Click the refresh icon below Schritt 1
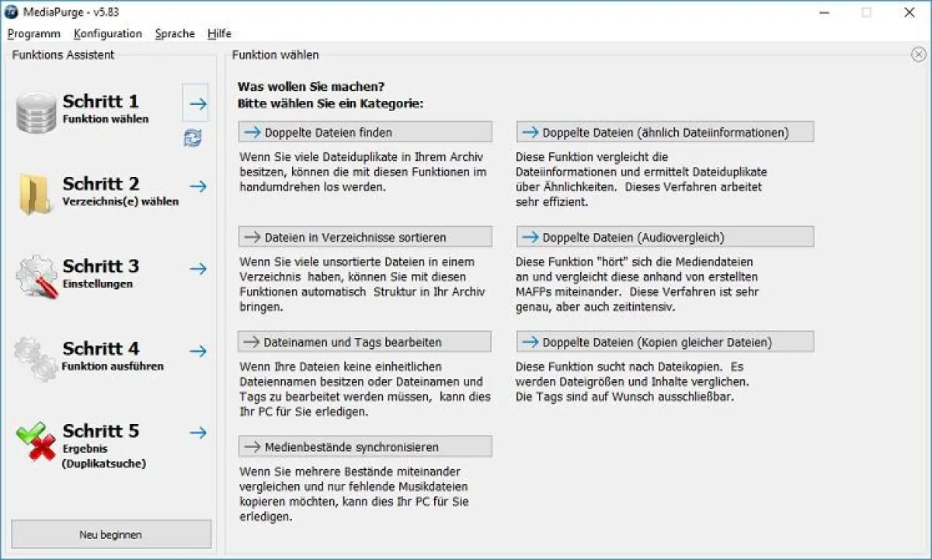 (192, 138)
